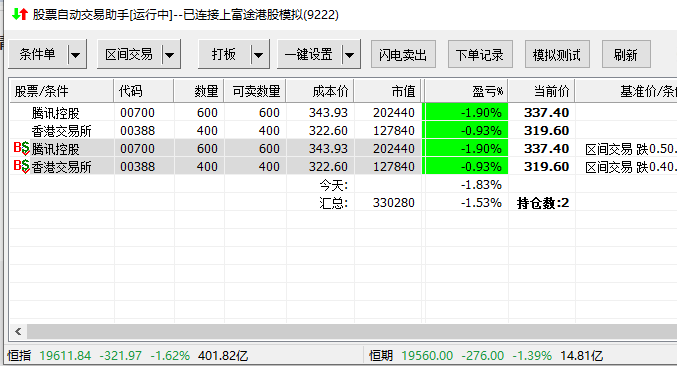Click the 条件单 button

38,54
